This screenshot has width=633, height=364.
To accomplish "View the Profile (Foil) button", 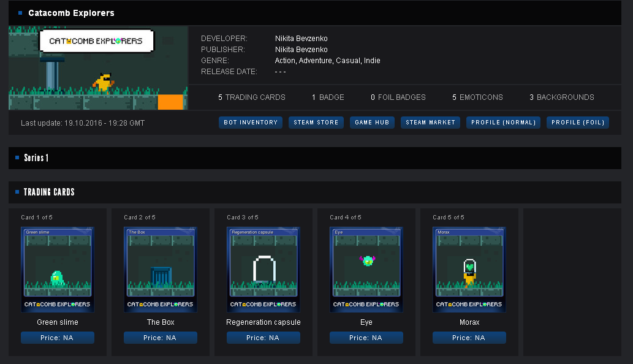I will pyautogui.click(x=578, y=123).
